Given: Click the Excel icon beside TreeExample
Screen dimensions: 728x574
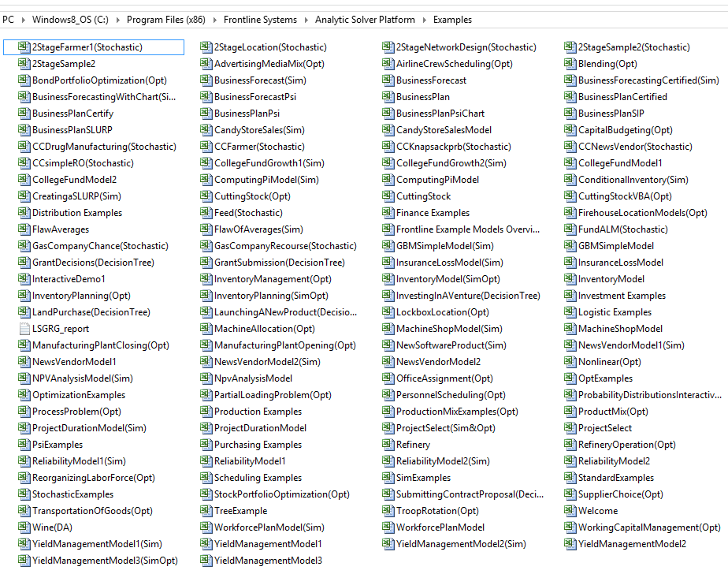Looking at the screenshot, I should 206,511.
